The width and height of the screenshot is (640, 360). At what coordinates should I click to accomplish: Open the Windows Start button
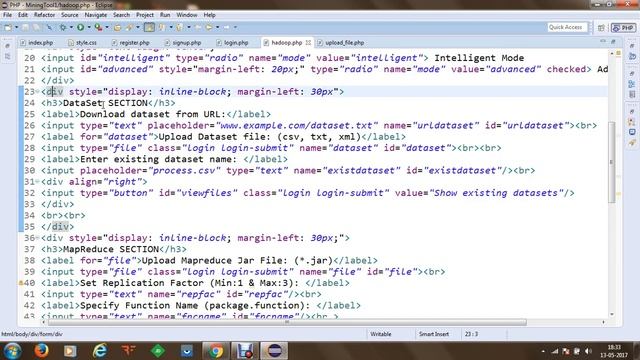(x=12, y=351)
